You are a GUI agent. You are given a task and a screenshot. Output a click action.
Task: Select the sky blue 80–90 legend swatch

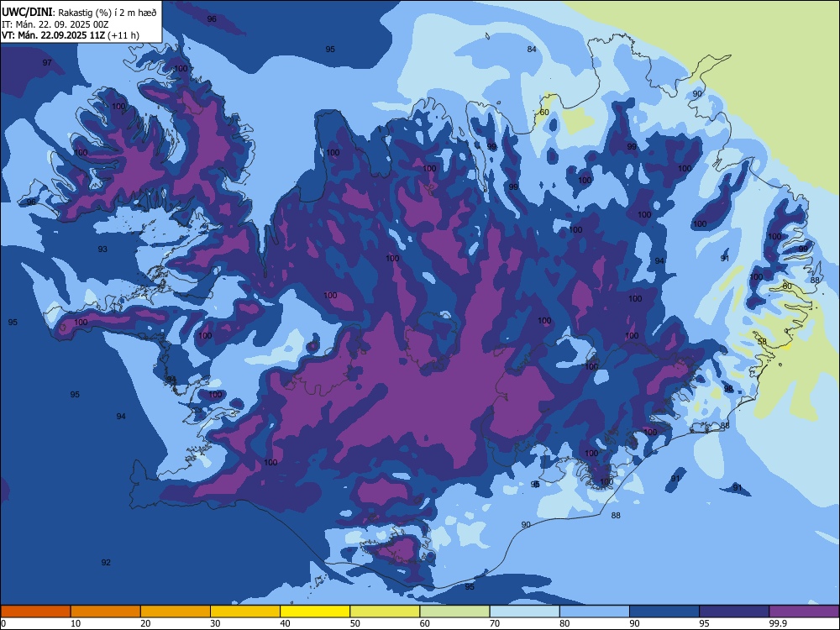[x=594, y=612]
